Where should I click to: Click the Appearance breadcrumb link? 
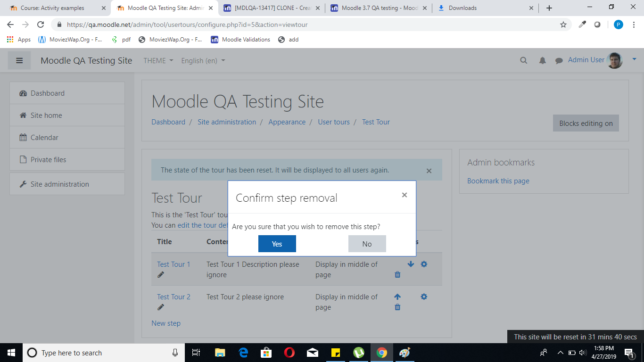[x=287, y=122]
